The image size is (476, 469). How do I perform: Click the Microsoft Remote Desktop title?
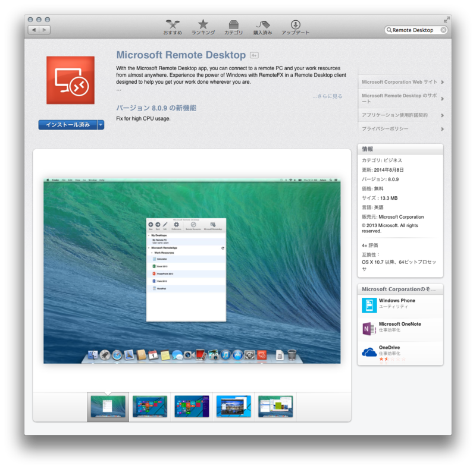(181, 55)
